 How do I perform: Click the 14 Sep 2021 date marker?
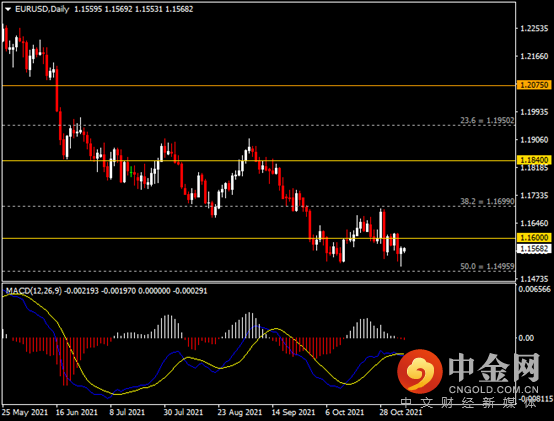click(293, 412)
